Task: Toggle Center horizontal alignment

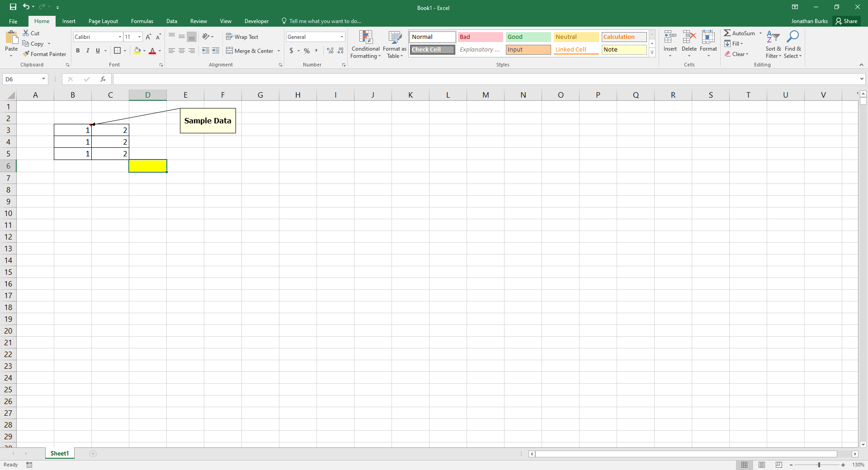Action: click(182, 51)
